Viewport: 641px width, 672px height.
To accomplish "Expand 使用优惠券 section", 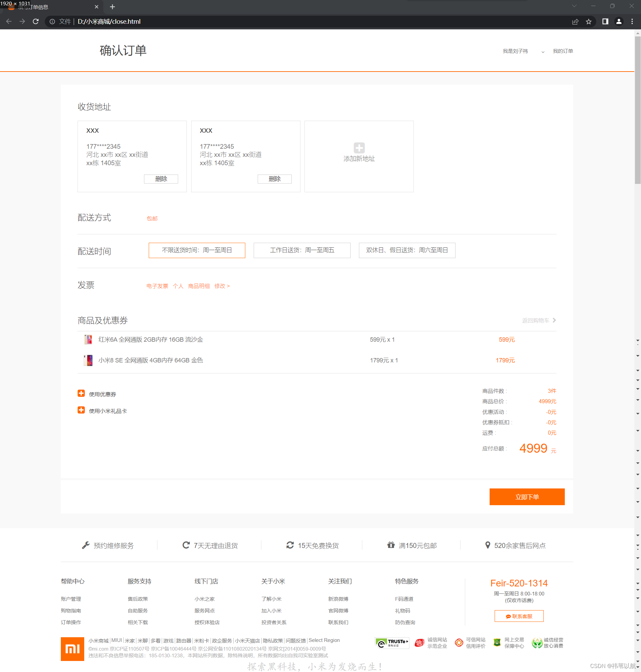I will [x=103, y=394].
